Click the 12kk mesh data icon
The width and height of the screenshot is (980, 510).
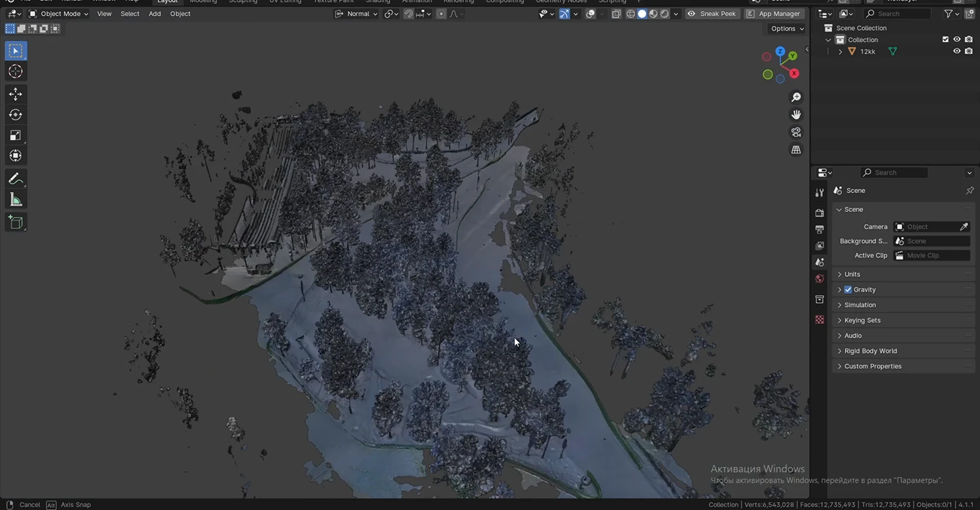click(892, 52)
